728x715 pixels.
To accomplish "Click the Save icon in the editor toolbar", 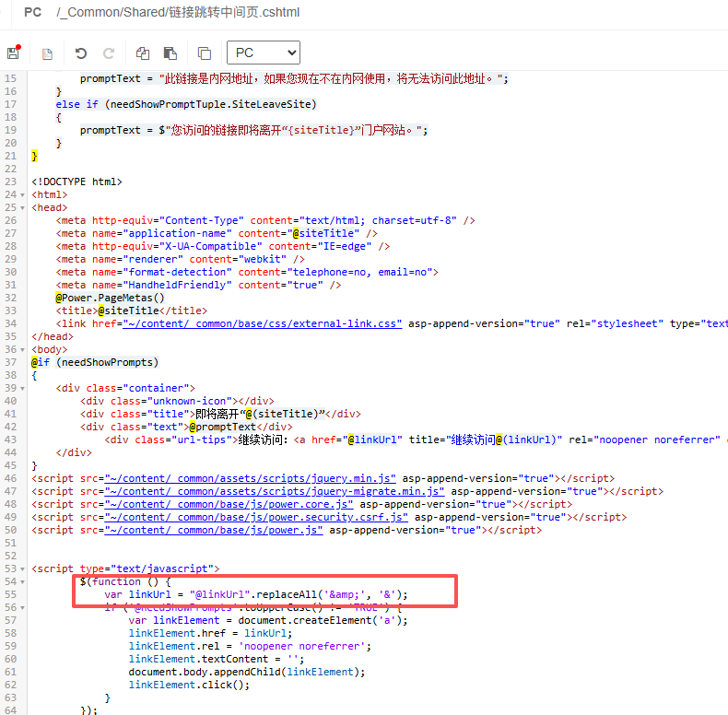I will [13, 53].
